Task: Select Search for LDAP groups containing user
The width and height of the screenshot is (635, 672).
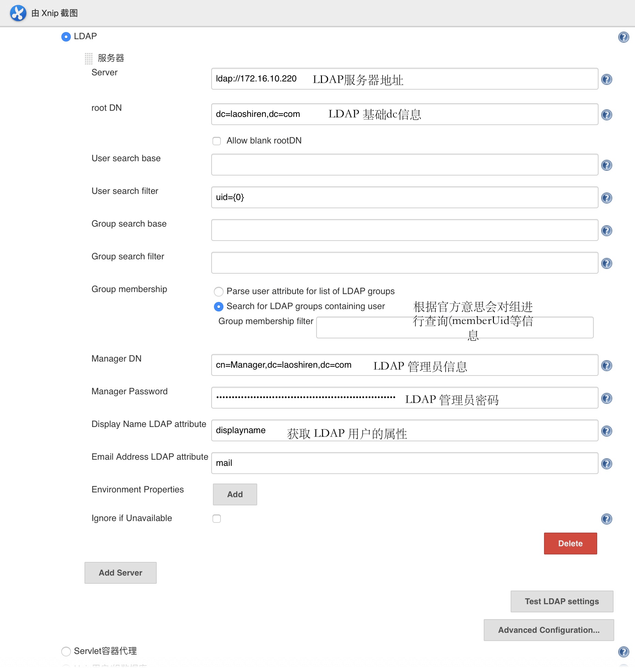Action: (x=218, y=307)
